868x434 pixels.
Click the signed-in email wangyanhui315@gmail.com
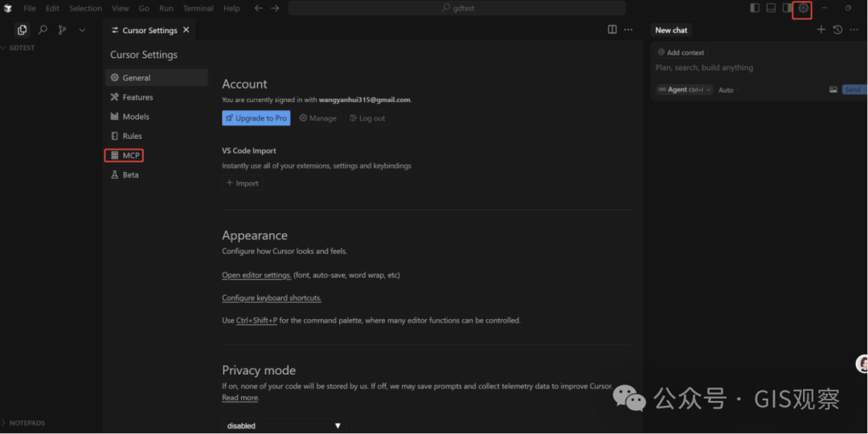coord(364,100)
